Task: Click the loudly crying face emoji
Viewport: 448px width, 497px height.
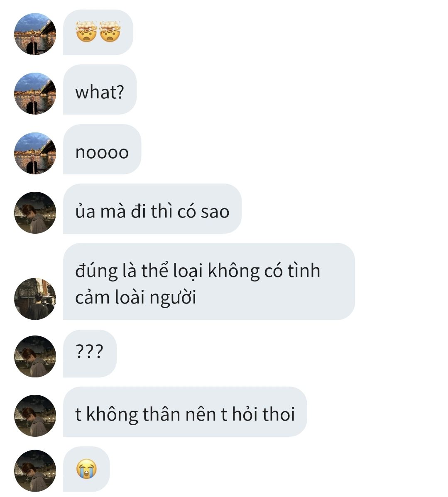Action: 86,469
